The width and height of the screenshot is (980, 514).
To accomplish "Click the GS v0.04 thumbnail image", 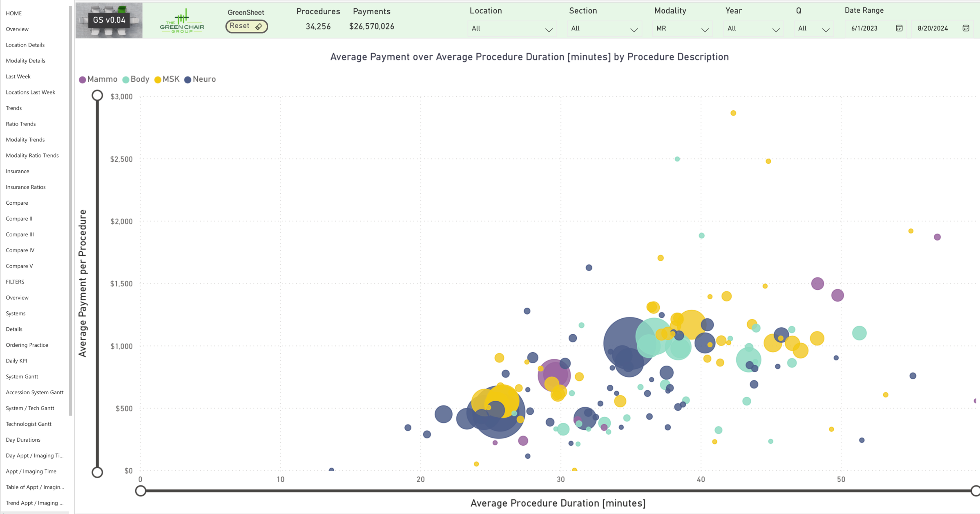I will click(x=109, y=20).
